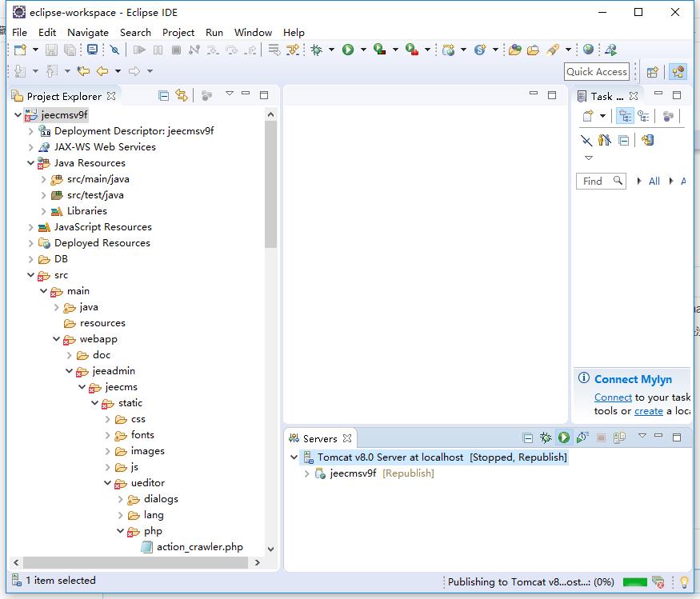Image resolution: width=700 pixels, height=599 pixels.
Task: Open the Run button dropdown arrow
Action: 362,50
